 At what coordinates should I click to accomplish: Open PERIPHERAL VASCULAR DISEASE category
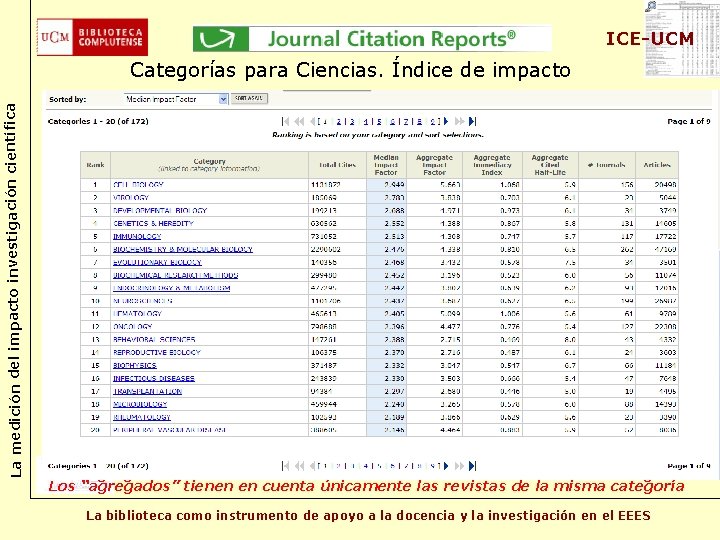pyautogui.click(x=169, y=430)
